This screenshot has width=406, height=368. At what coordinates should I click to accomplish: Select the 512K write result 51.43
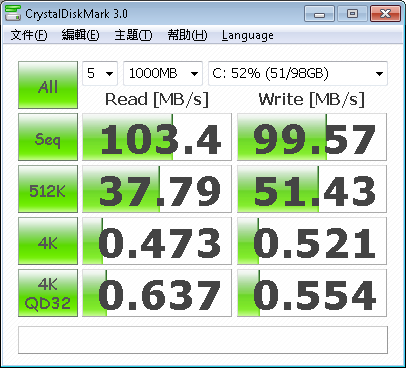[x=312, y=189]
